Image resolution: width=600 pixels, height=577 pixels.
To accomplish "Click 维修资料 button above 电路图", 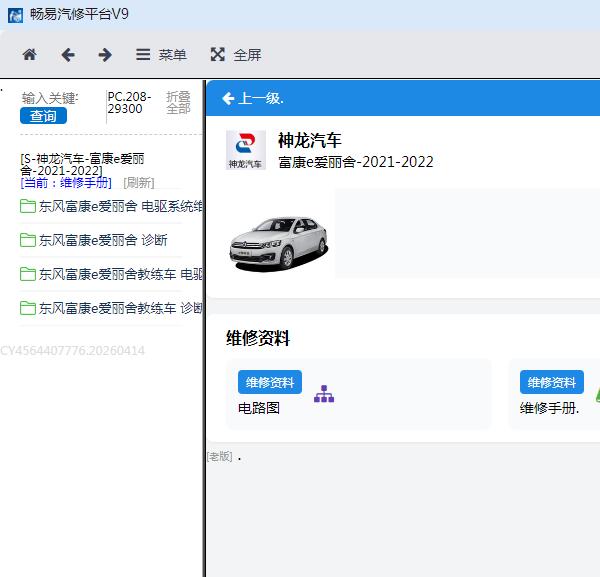I will point(270,382).
